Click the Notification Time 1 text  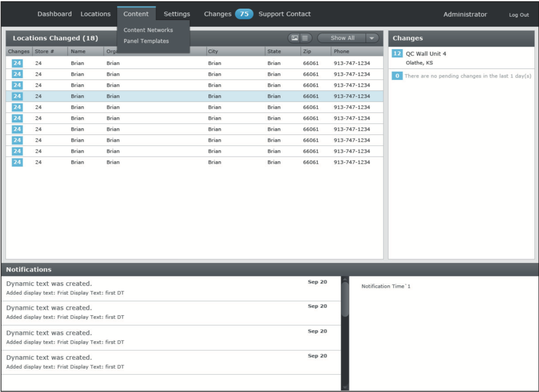pos(386,286)
